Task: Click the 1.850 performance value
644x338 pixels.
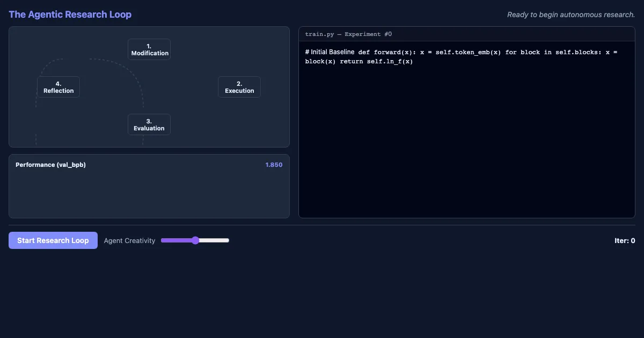Action: 274,165
